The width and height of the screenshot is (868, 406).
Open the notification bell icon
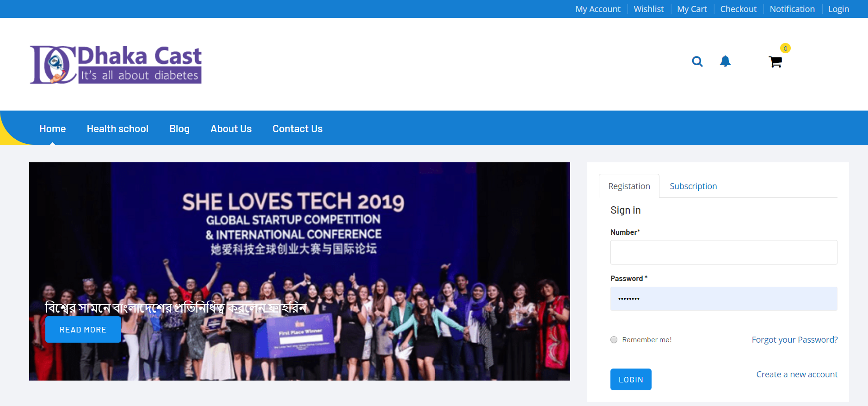point(725,61)
